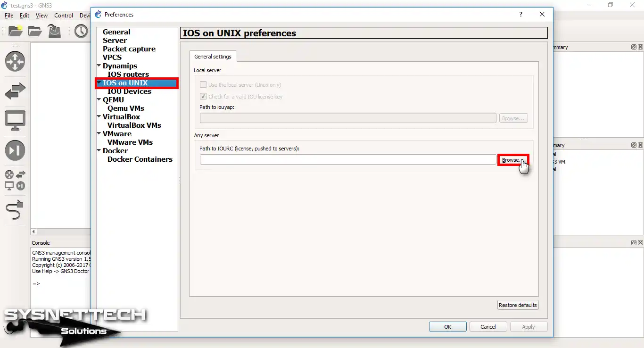Click the Restore defaults button

518,305
